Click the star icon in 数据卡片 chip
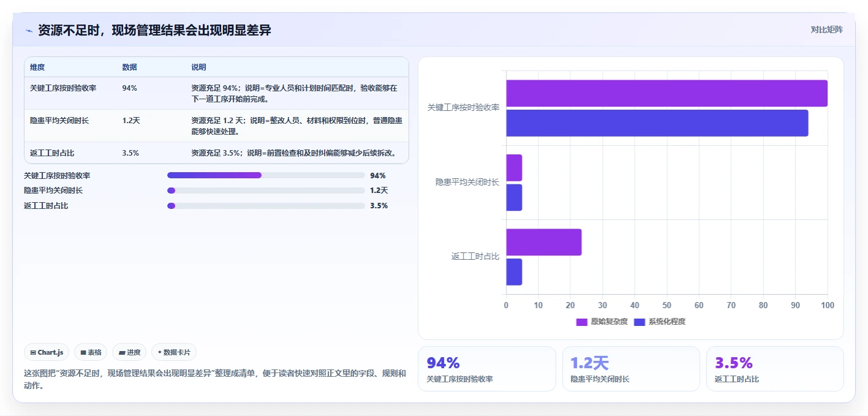This screenshot has width=868, height=416. (160, 352)
